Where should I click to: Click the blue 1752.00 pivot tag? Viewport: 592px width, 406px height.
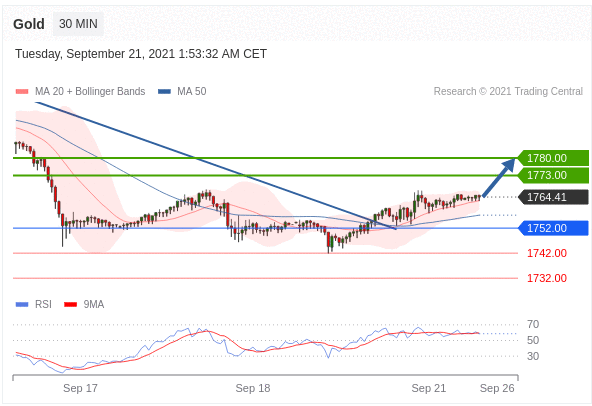[x=553, y=228]
